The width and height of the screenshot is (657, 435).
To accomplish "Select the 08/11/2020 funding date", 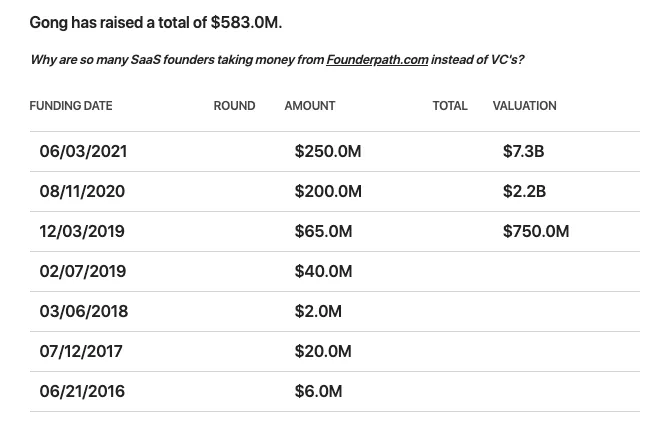I will (x=82, y=192).
